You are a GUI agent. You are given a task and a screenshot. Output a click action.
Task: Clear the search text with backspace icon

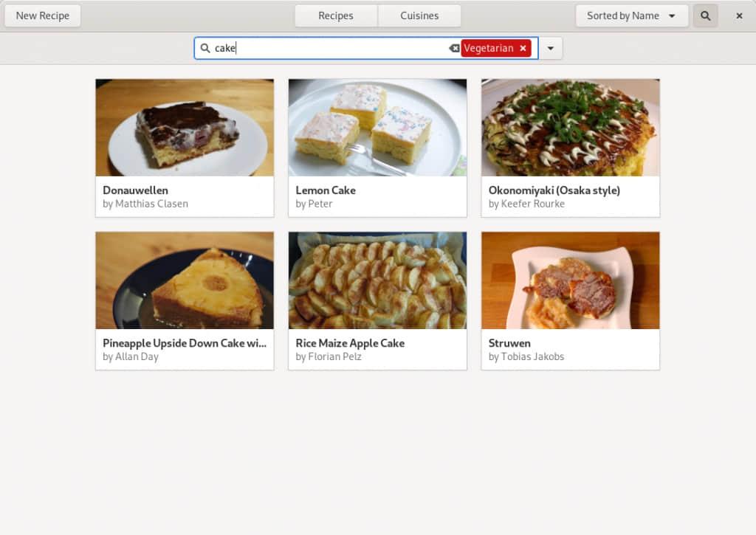point(454,48)
